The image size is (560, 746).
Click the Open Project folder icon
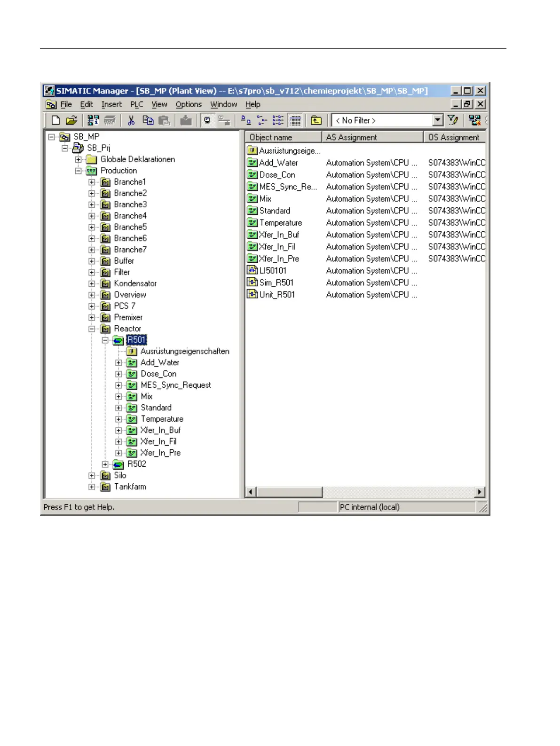tap(71, 120)
